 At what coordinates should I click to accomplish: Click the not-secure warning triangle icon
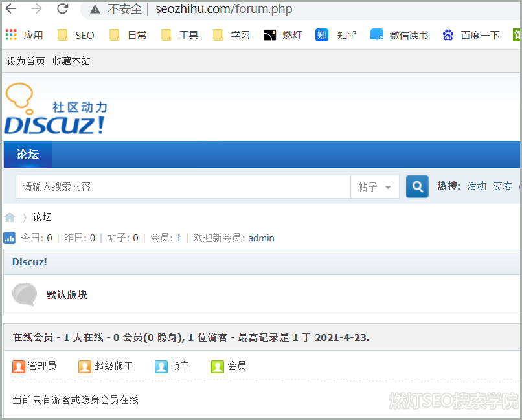point(95,9)
